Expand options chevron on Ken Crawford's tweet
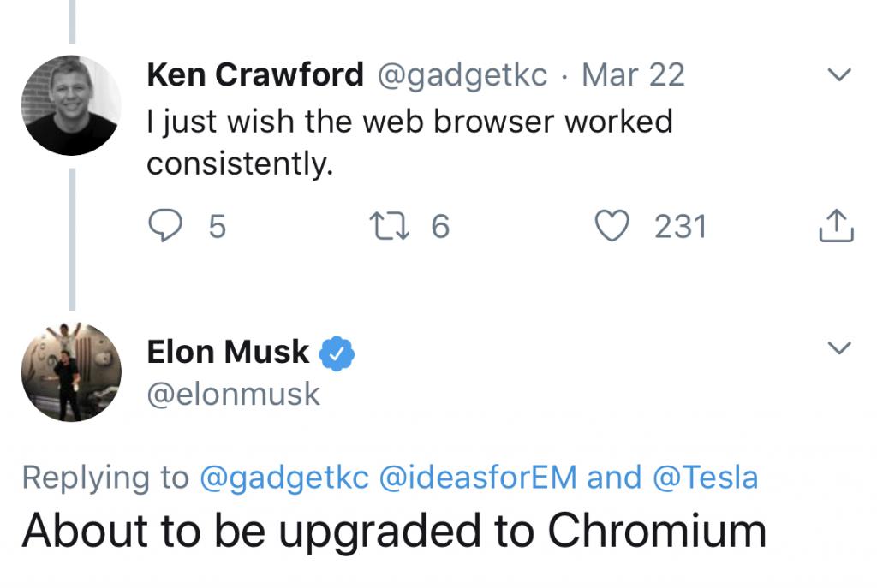The height and width of the screenshot is (588, 877). point(839,74)
